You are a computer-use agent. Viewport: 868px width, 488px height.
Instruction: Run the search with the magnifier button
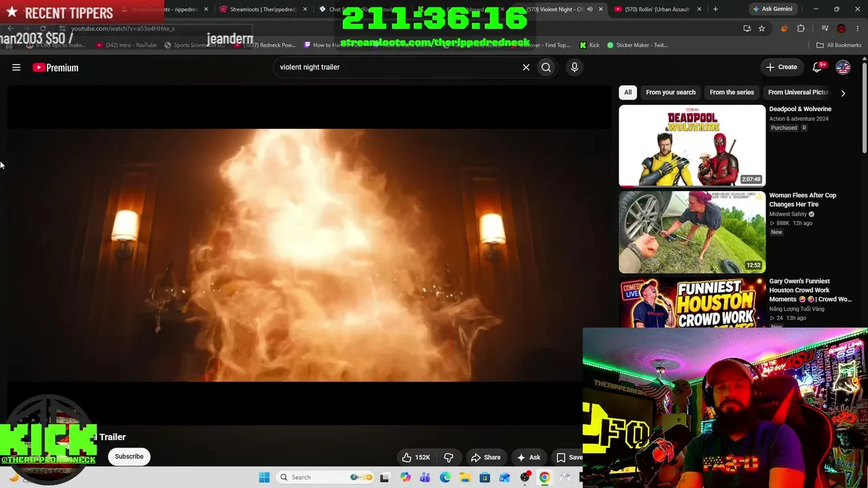(x=546, y=67)
